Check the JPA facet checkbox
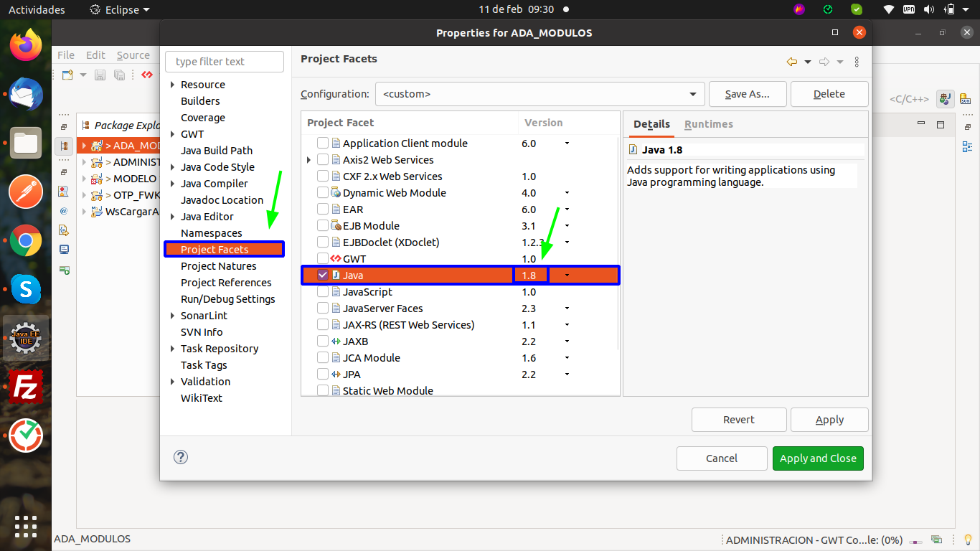Viewport: 980px width, 551px height. click(323, 375)
